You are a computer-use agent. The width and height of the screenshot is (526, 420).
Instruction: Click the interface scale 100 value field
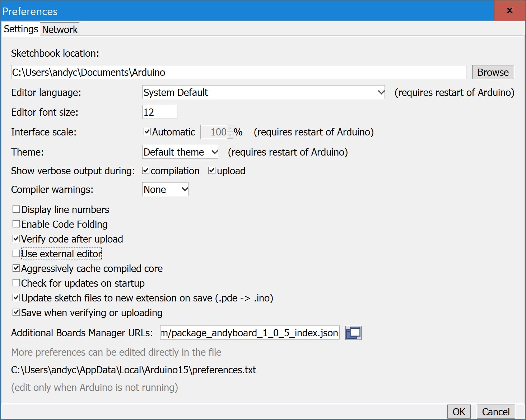point(214,132)
